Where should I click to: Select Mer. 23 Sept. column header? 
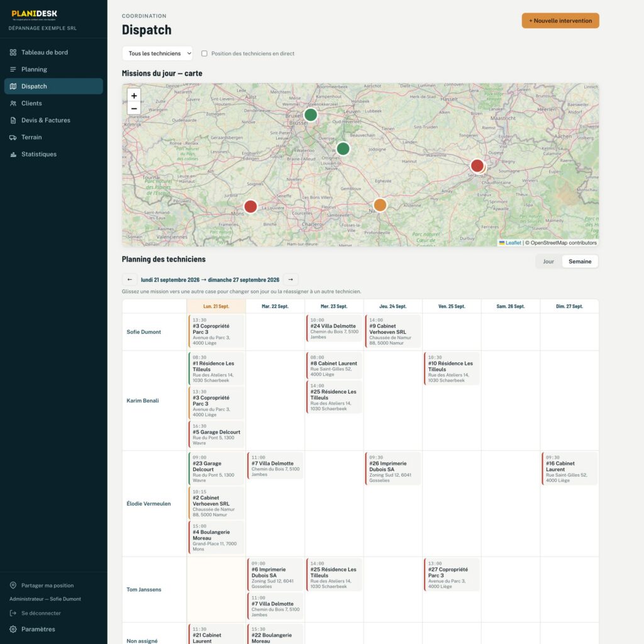click(334, 306)
